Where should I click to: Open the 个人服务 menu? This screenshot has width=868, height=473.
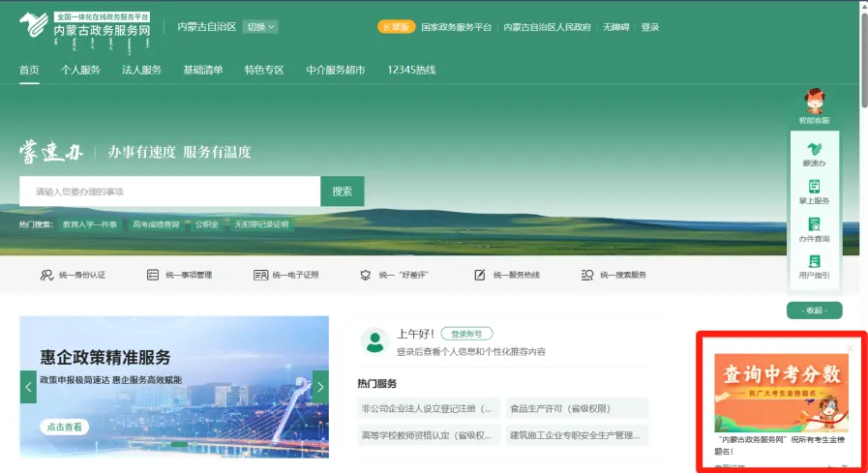80,70
